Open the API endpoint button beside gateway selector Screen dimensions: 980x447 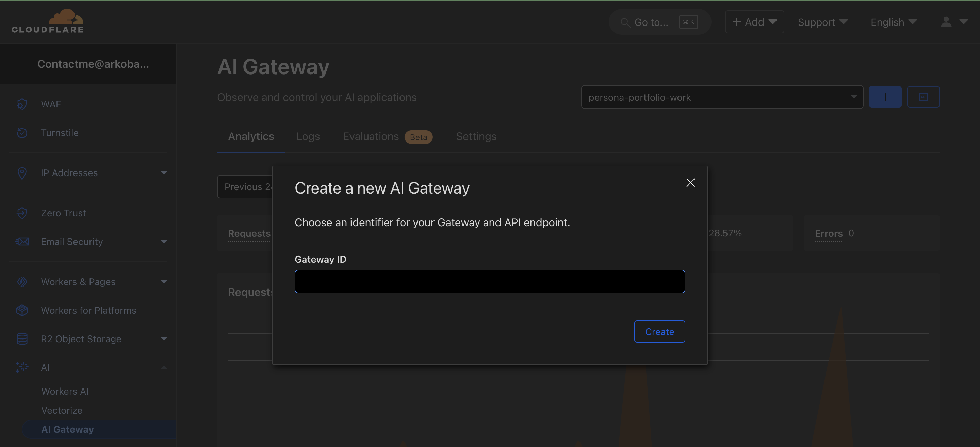click(923, 97)
